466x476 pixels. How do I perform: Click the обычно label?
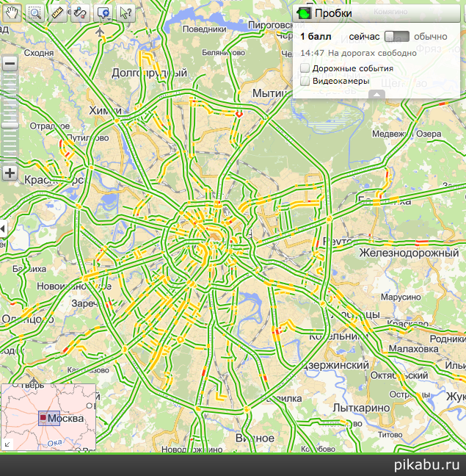431,37
